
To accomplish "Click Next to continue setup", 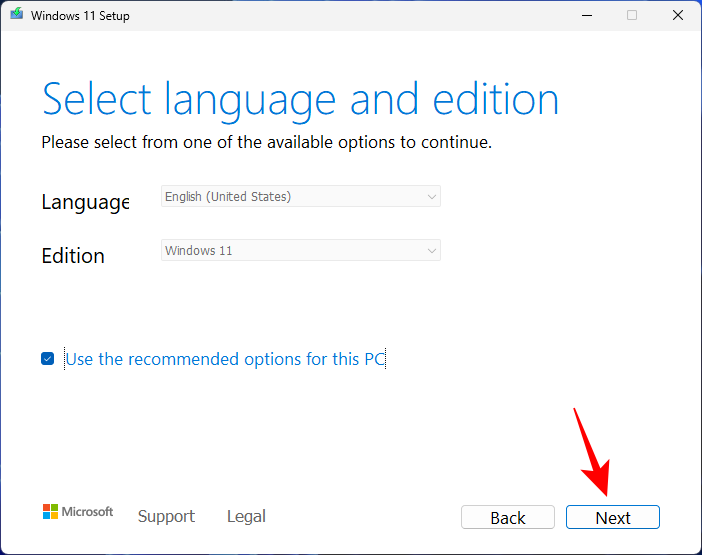I will point(613,517).
